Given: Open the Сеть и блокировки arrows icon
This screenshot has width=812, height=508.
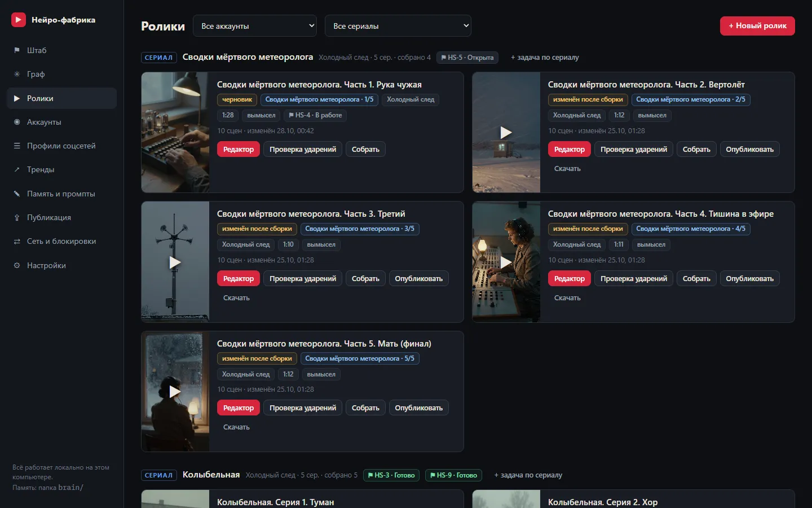Looking at the screenshot, I should [17, 241].
